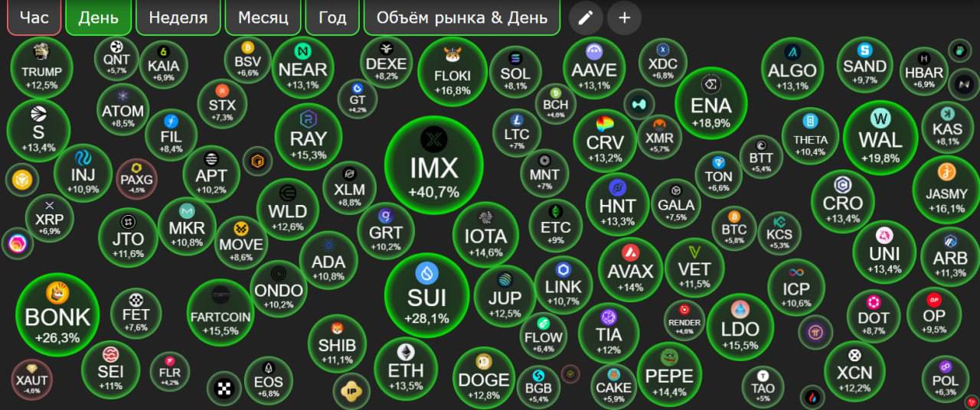Click the BTC +5,8% bubble
Image resolution: width=980 pixels, height=410 pixels.
(734, 229)
